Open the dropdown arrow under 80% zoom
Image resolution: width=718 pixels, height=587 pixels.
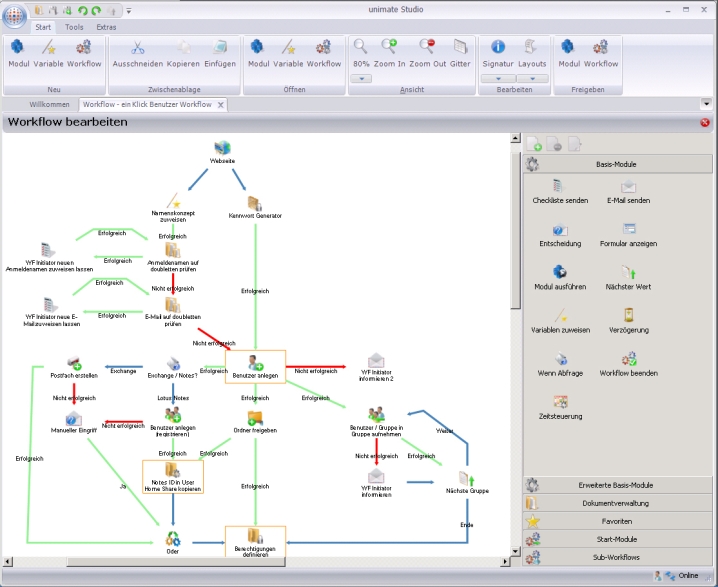(x=361, y=78)
